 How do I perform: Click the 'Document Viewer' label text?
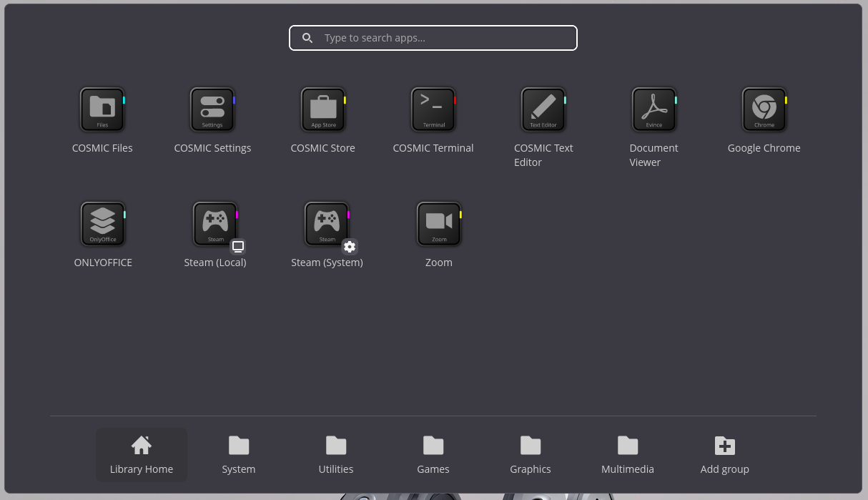[654, 155]
